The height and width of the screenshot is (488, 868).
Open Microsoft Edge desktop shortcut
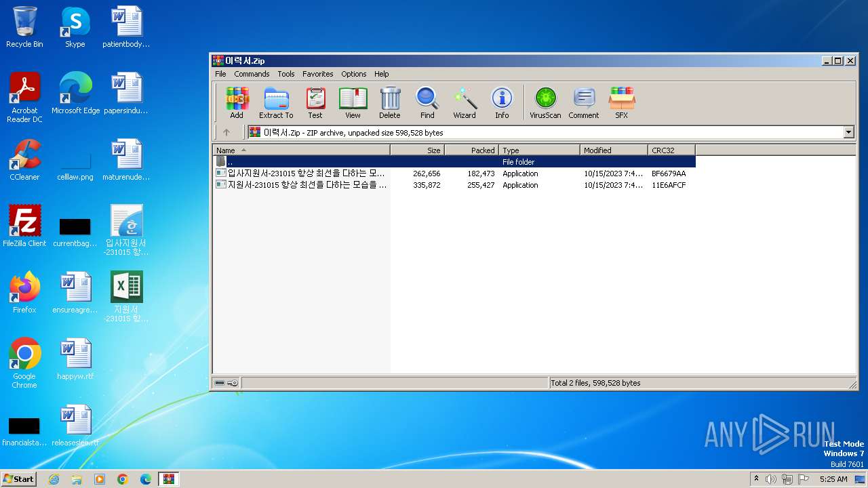[75, 94]
